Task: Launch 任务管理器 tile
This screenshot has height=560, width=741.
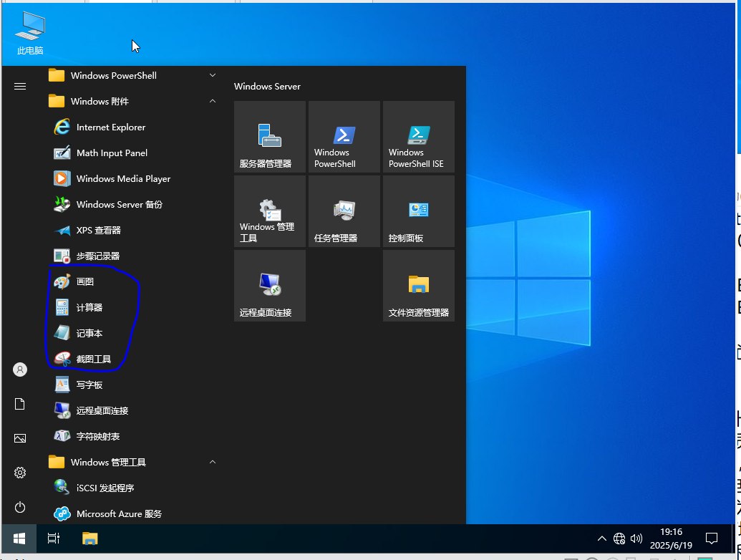Action: tap(344, 211)
